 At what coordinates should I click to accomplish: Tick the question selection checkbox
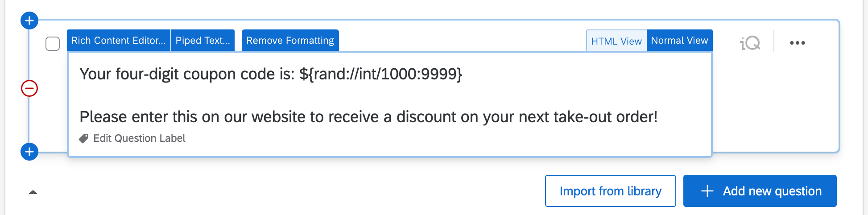pos(53,44)
